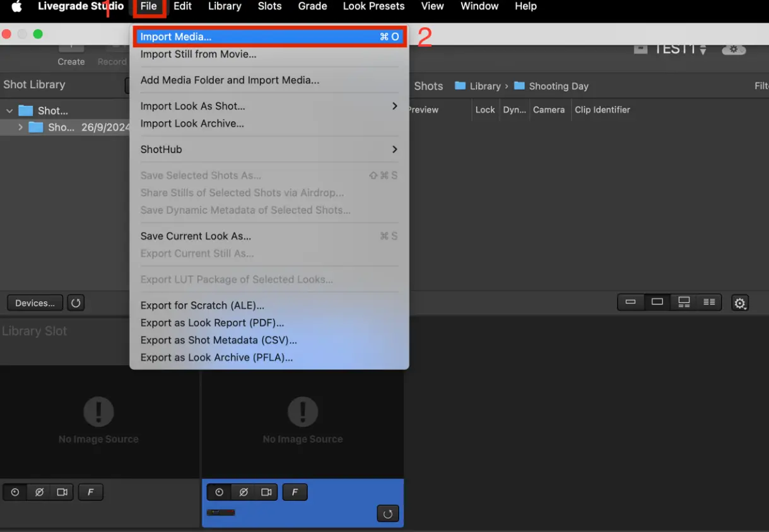Image resolution: width=769 pixels, height=532 pixels.
Task: Click the Devices button
Action: click(x=35, y=303)
